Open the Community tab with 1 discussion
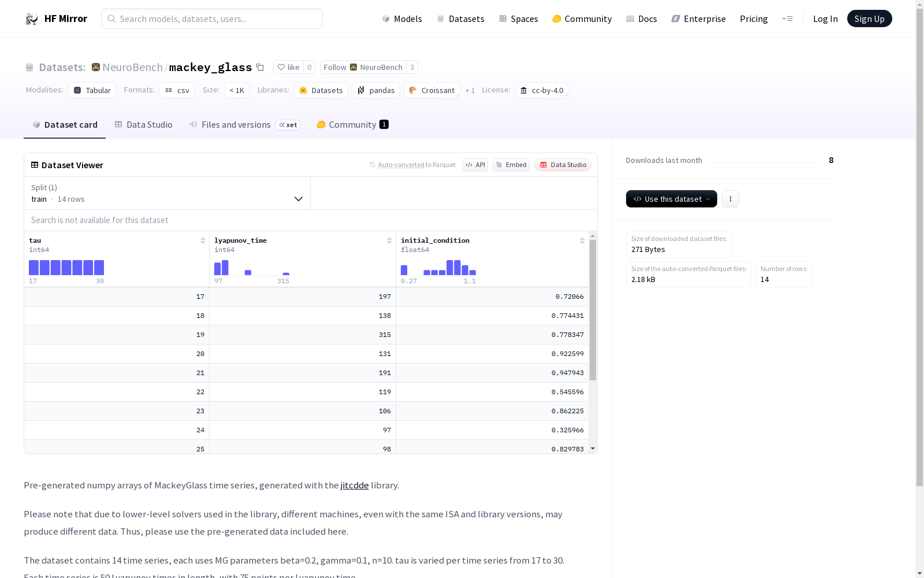 (x=352, y=125)
